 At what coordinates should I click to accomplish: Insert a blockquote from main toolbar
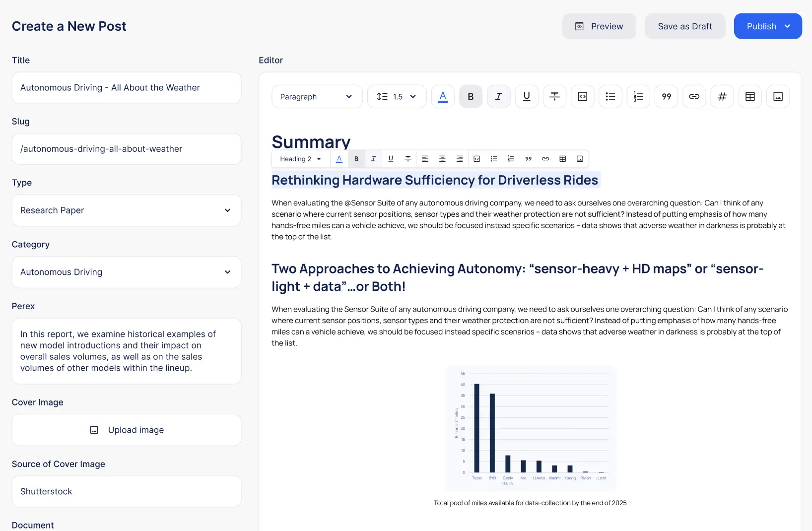(666, 97)
